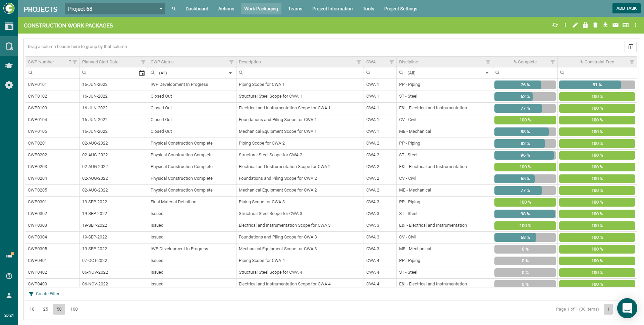The height and width of the screenshot is (325, 644).
Task: Click the trash delete icon
Action: tap(595, 25)
